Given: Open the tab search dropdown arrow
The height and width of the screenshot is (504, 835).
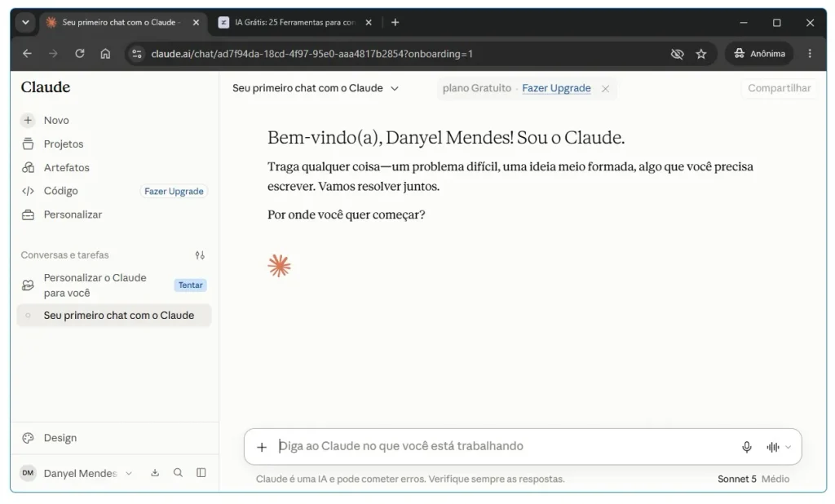Looking at the screenshot, I should (x=25, y=22).
